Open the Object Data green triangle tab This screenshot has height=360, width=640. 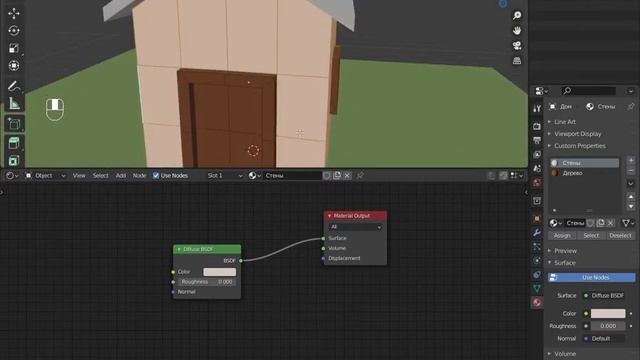537,289
